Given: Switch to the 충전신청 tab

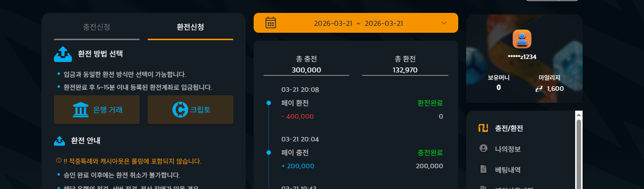Looking at the screenshot, I should (x=97, y=26).
